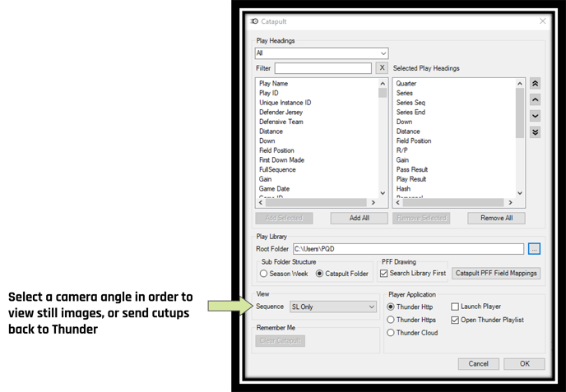Browse for Root Folder with ellipsis button
Screen dimensions: 566x392
point(534,249)
